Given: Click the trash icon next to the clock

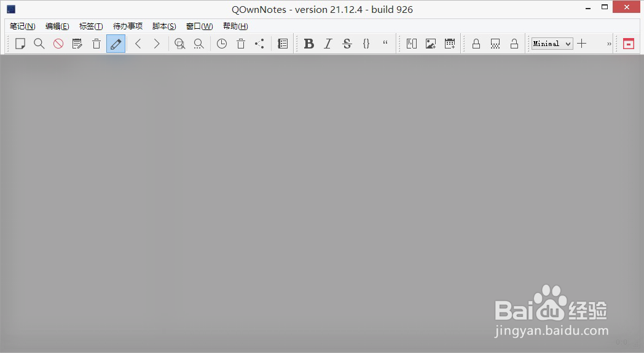Looking at the screenshot, I should (x=241, y=44).
